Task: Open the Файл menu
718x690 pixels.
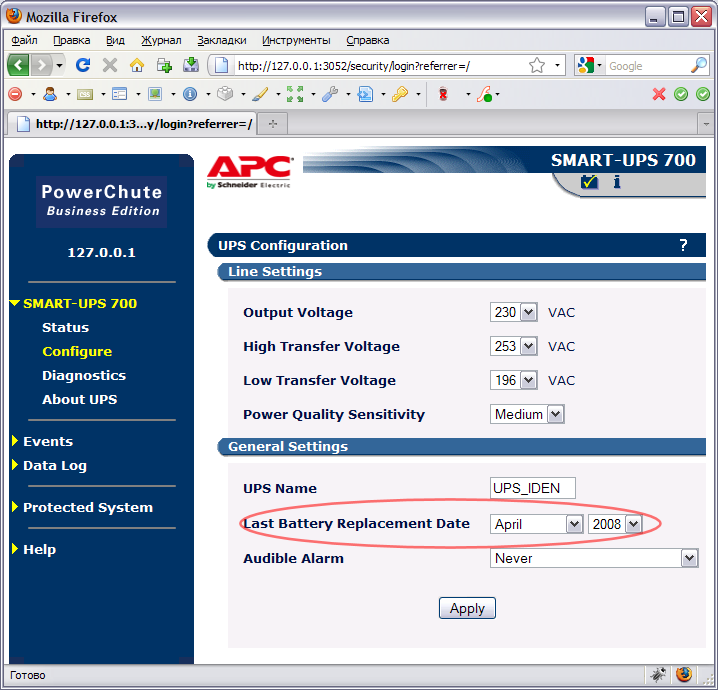Action: pos(24,40)
